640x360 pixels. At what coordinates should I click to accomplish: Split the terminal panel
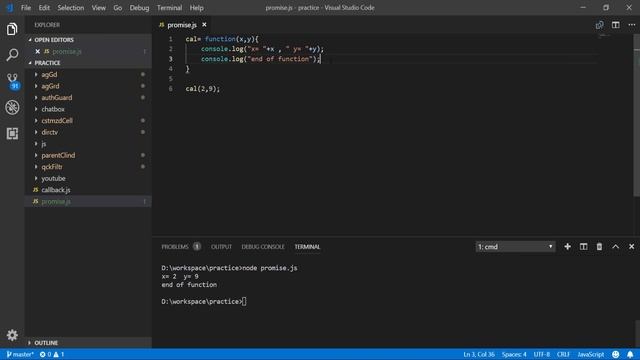[x=583, y=247]
